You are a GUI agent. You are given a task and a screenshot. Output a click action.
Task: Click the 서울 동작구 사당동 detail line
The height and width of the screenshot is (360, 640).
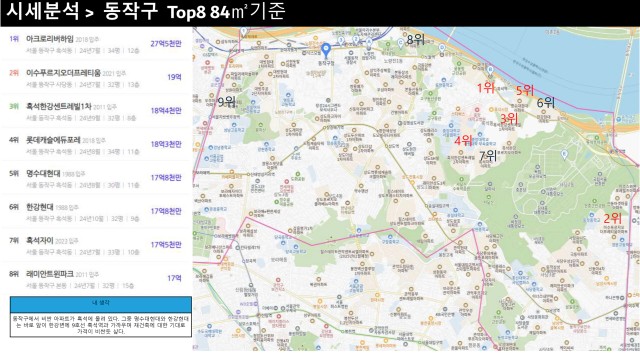pos(82,84)
